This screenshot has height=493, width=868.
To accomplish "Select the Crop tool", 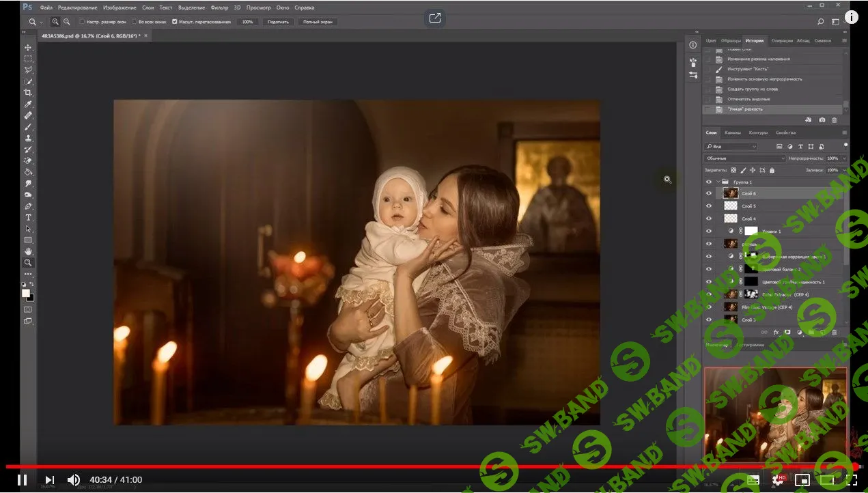I will tap(28, 93).
